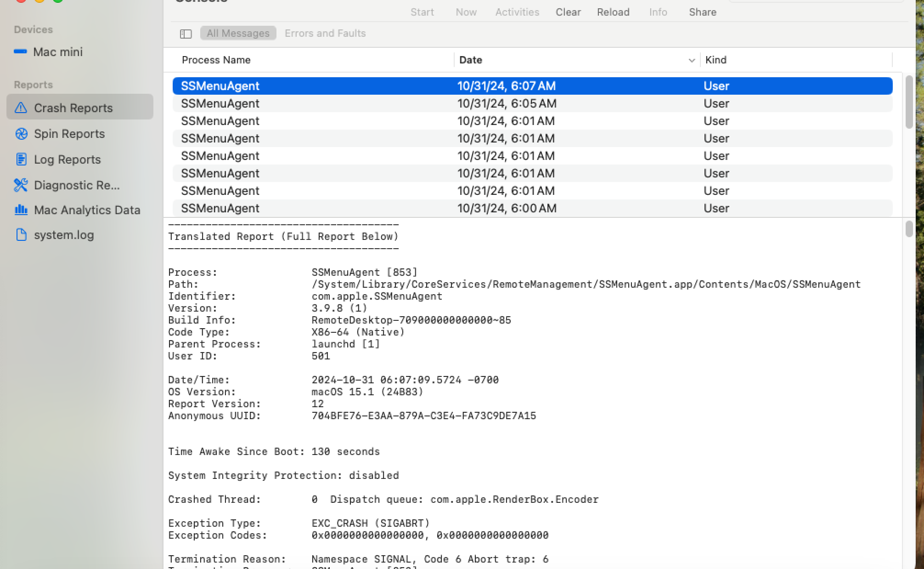Image resolution: width=924 pixels, height=569 pixels.
Task: Select SSMenuAgent report from 6:05 AM
Action: coord(532,103)
